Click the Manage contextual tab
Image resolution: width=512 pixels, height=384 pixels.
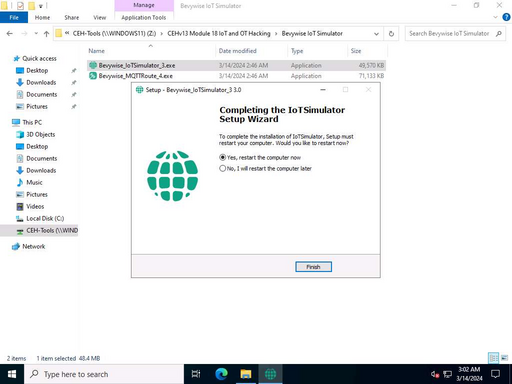click(x=144, y=5)
